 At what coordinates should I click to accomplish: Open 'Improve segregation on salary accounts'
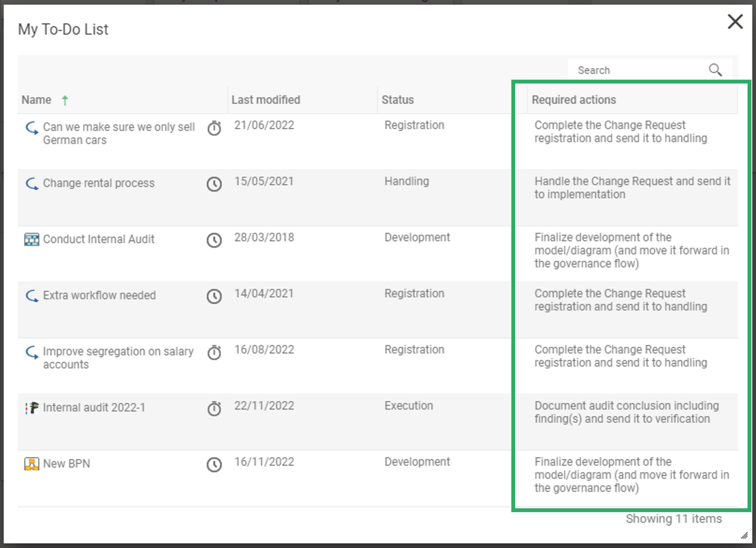[x=118, y=358]
